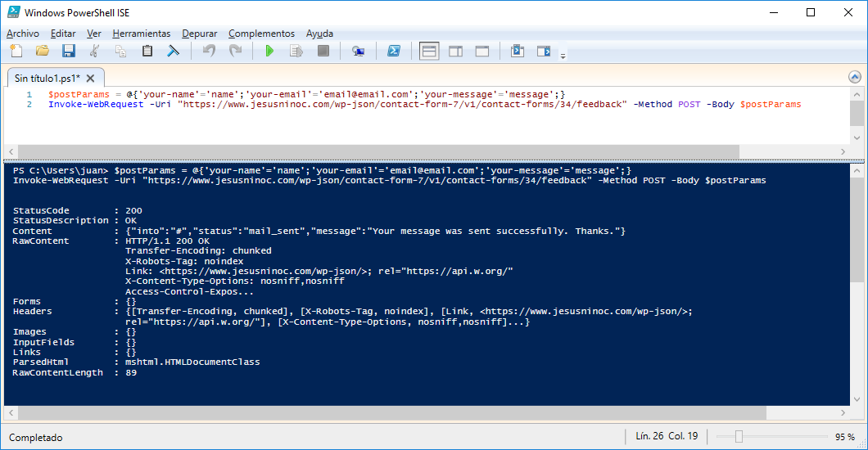Click Invoke-WebRequest in script line 2
This screenshot has height=450, width=868.
pyautogui.click(x=96, y=105)
